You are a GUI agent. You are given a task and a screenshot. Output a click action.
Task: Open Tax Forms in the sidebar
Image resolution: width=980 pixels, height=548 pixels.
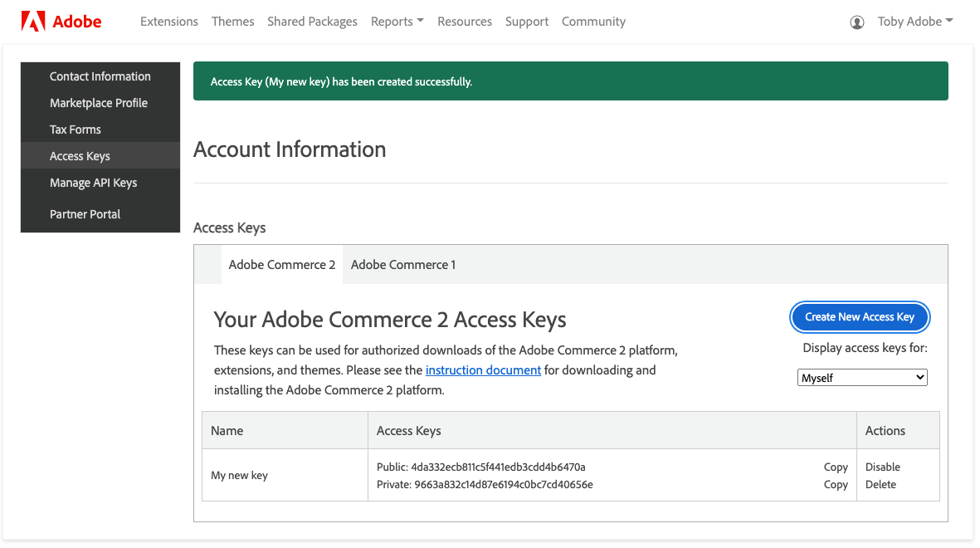coord(100,130)
